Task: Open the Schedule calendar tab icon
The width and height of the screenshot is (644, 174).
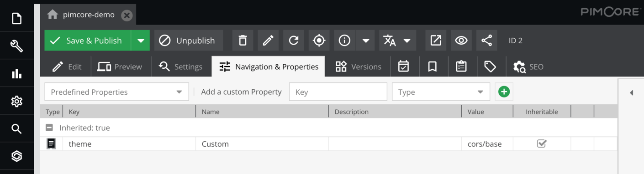Action: [x=403, y=67]
